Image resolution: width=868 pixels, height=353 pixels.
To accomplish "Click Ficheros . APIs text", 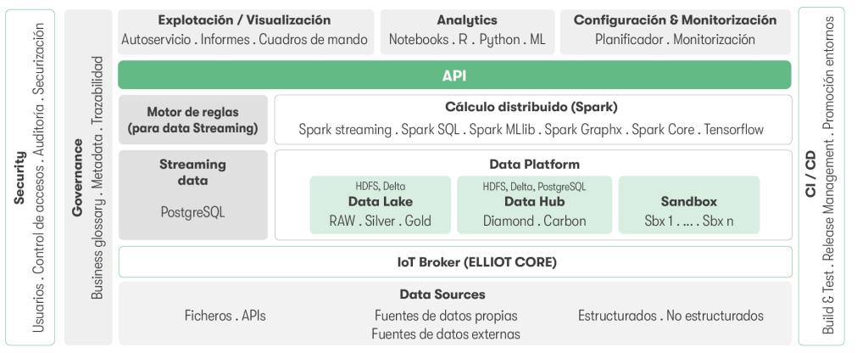I will pyautogui.click(x=225, y=316).
